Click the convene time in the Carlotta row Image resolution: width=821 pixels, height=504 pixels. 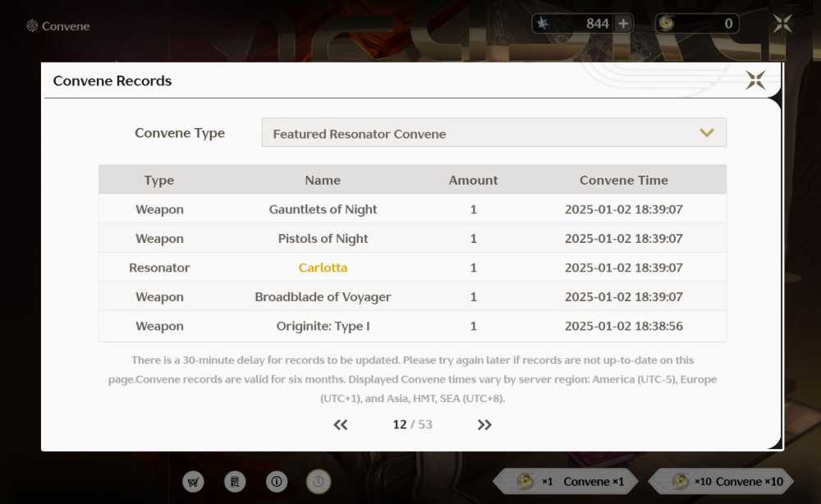click(624, 268)
